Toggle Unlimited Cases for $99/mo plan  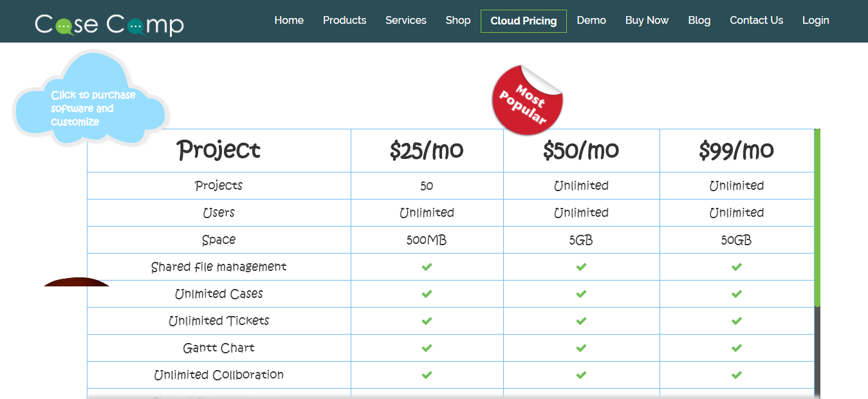[x=737, y=293]
